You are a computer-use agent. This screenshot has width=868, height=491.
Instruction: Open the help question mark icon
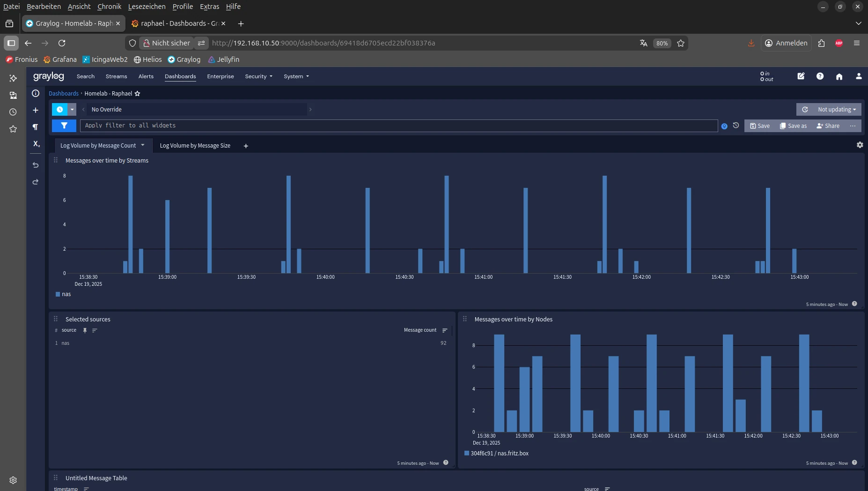tap(820, 76)
